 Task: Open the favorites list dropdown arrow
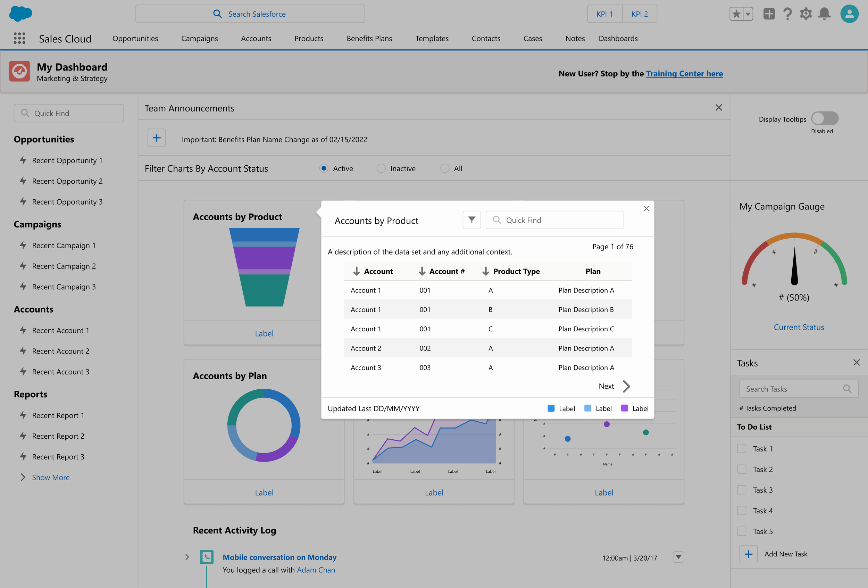coord(748,14)
